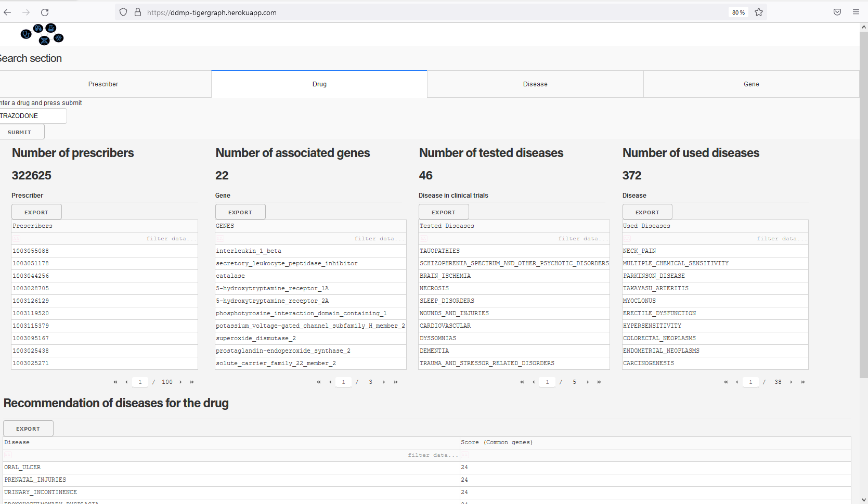Bookmark this page with the star icon
The height and width of the screenshot is (504, 868).
tap(759, 12)
